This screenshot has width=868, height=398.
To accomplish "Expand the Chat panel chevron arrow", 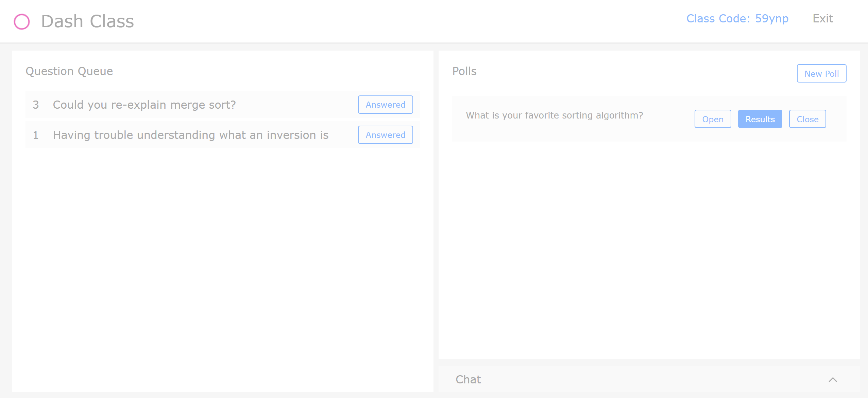I will pos(833,380).
